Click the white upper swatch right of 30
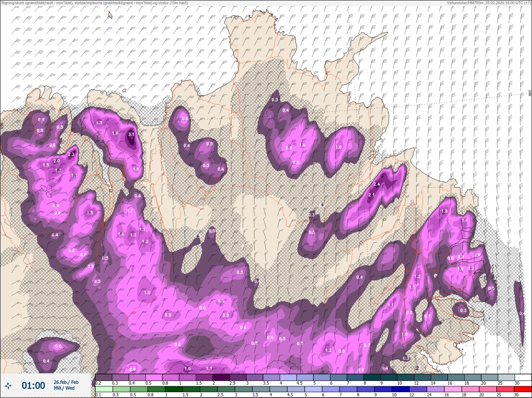Screen dimensions: 532x398 coord(523,377)
